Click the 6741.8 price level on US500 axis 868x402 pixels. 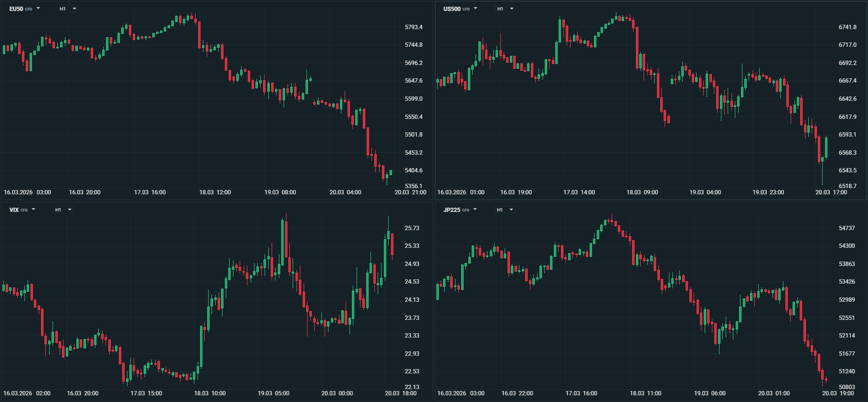(x=847, y=27)
